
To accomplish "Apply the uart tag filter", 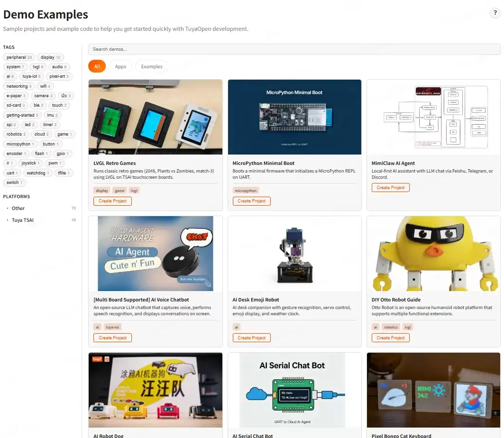I will click(x=12, y=173).
